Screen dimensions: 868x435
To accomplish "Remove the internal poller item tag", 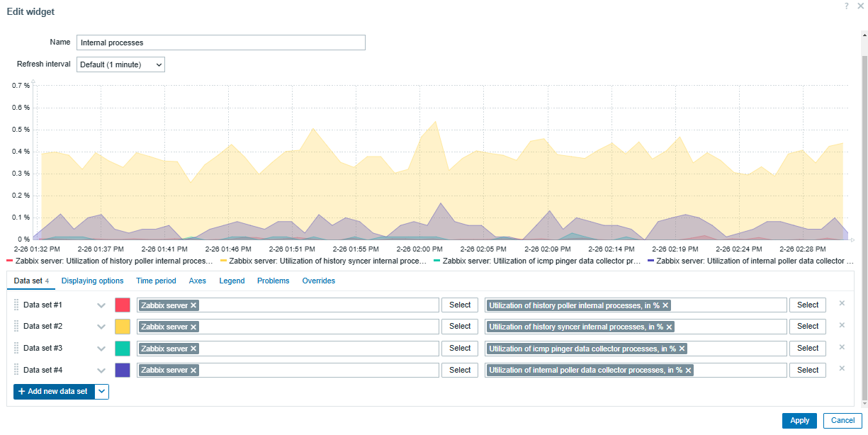I will 688,370.
